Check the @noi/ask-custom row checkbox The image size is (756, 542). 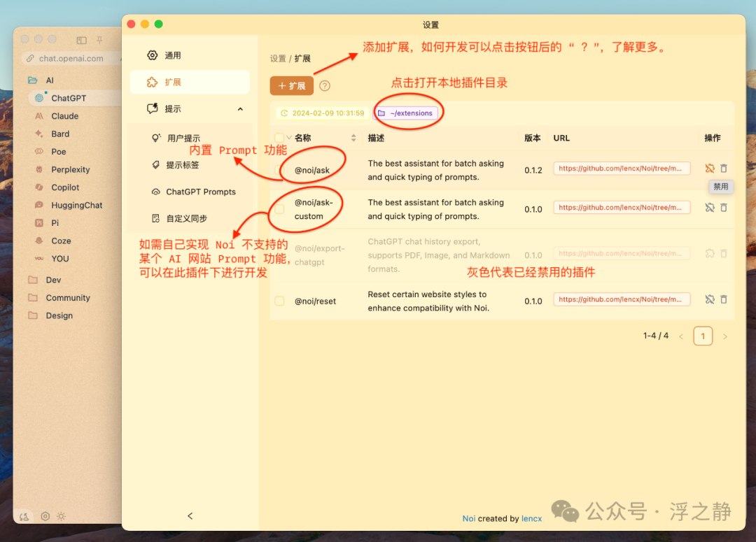(279, 209)
